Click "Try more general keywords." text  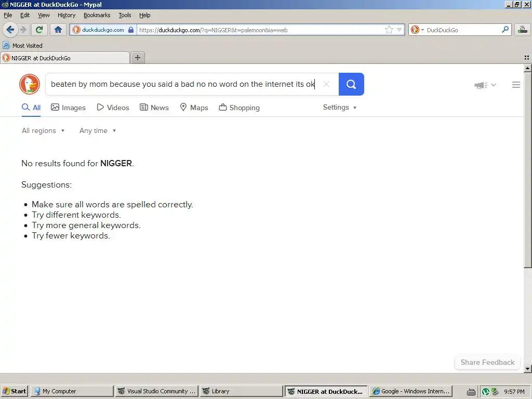(86, 225)
